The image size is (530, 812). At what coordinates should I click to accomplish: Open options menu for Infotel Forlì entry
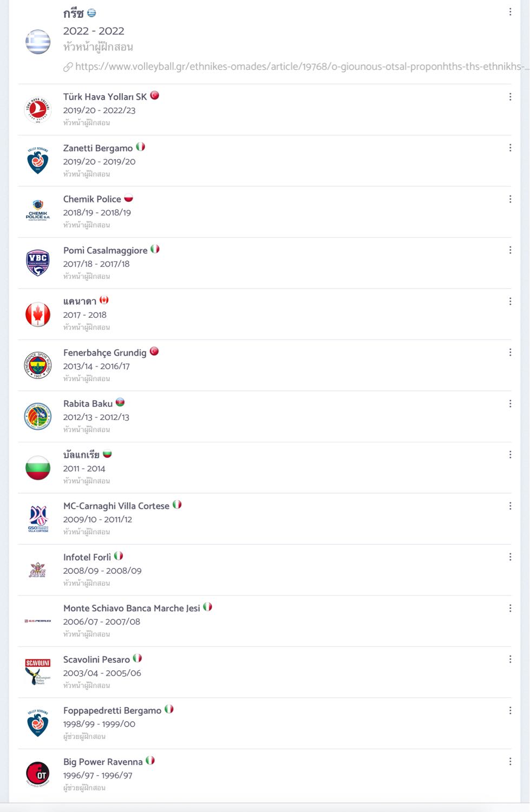510,557
